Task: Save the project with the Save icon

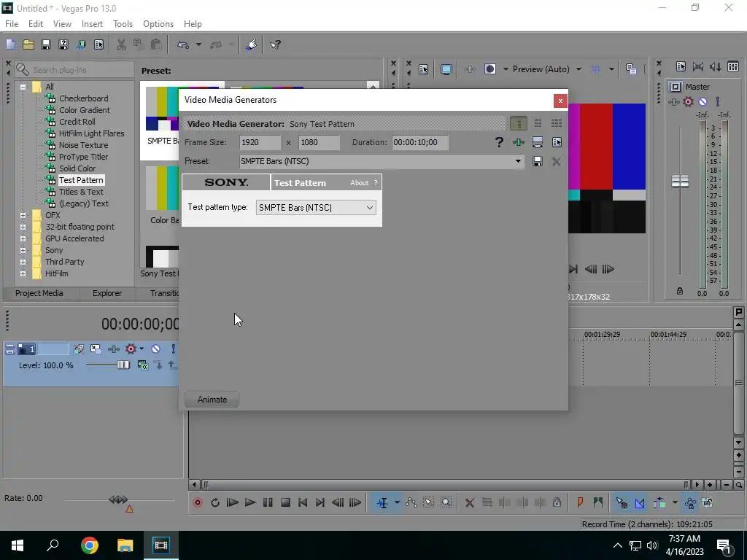Action: pyautogui.click(x=46, y=44)
